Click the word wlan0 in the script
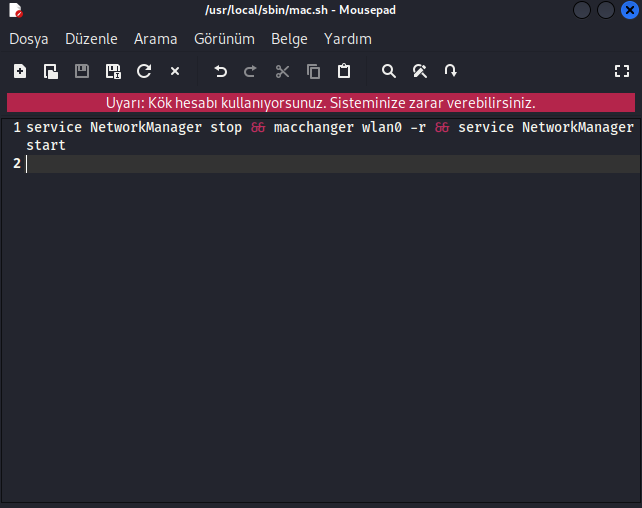Viewport: 642px width, 508px height. (382, 127)
